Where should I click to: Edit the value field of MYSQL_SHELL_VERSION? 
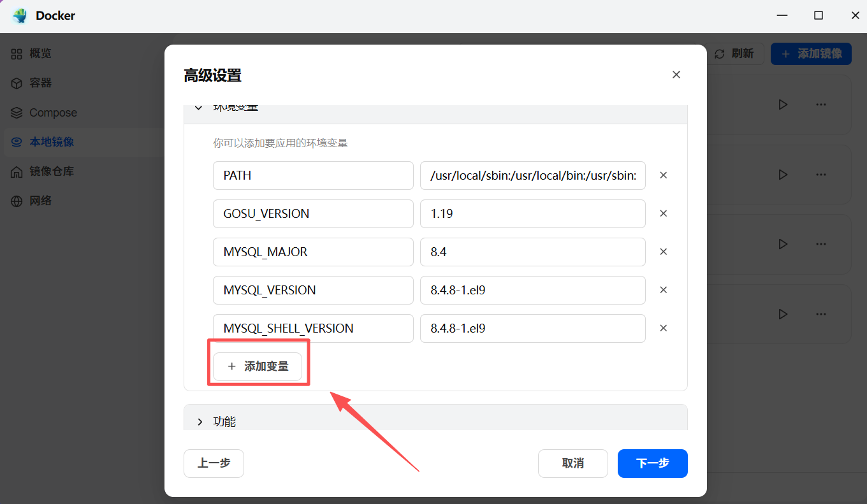click(x=533, y=328)
